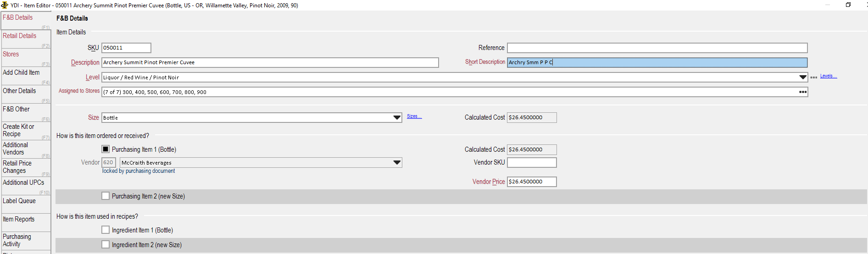Click into the Description field
Image resolution: width=868 pixels, height=254 pixels.
270,62
